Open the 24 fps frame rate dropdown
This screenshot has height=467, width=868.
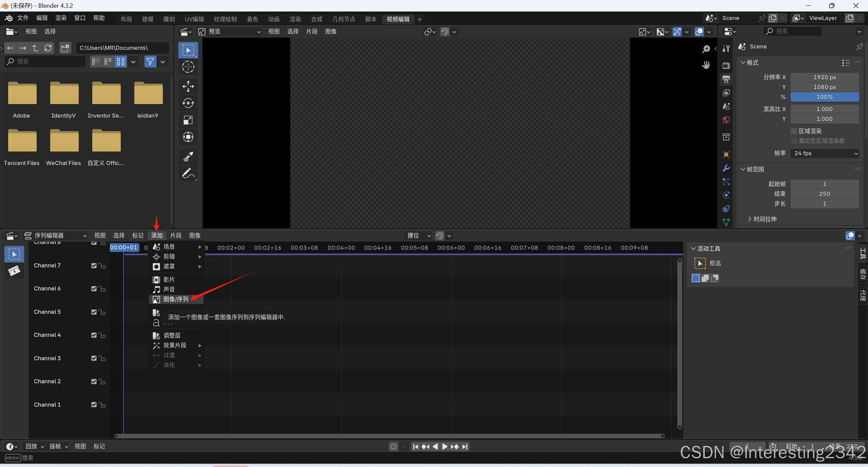click(824, 153)
